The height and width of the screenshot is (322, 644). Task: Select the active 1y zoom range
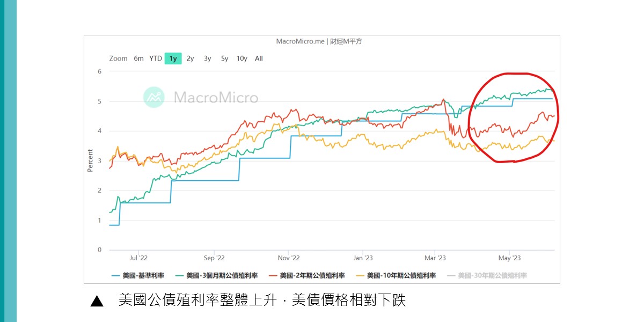pyautogui.click(x=173, y=58)
